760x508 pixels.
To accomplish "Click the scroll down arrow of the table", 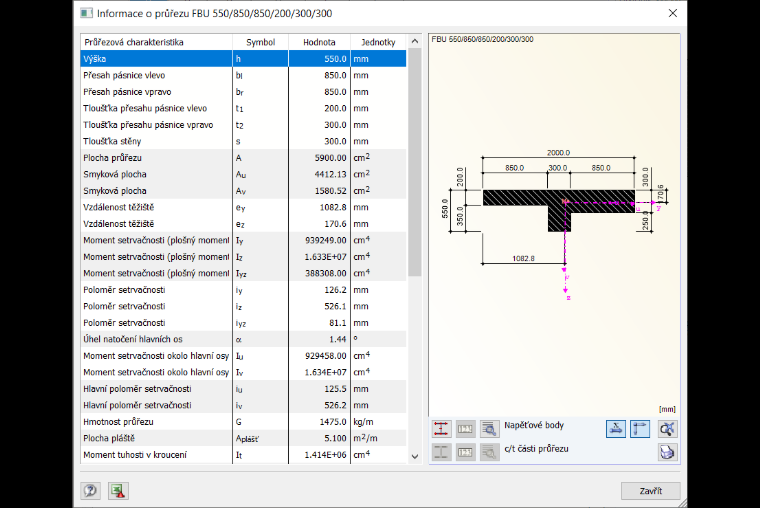I will tap(414, 456).
